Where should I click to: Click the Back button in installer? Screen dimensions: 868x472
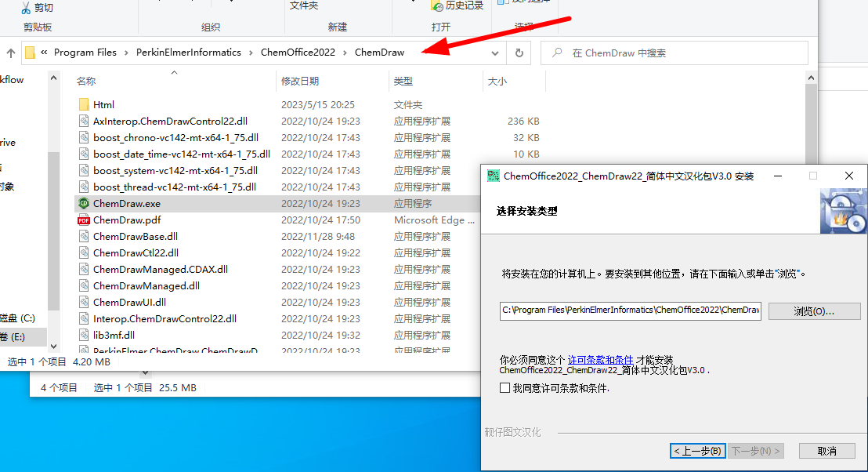(697, 451)
